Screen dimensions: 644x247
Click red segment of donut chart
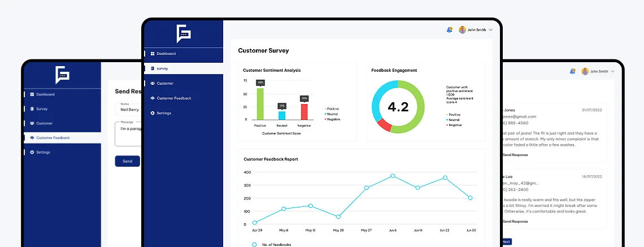[x=384, y=125]
